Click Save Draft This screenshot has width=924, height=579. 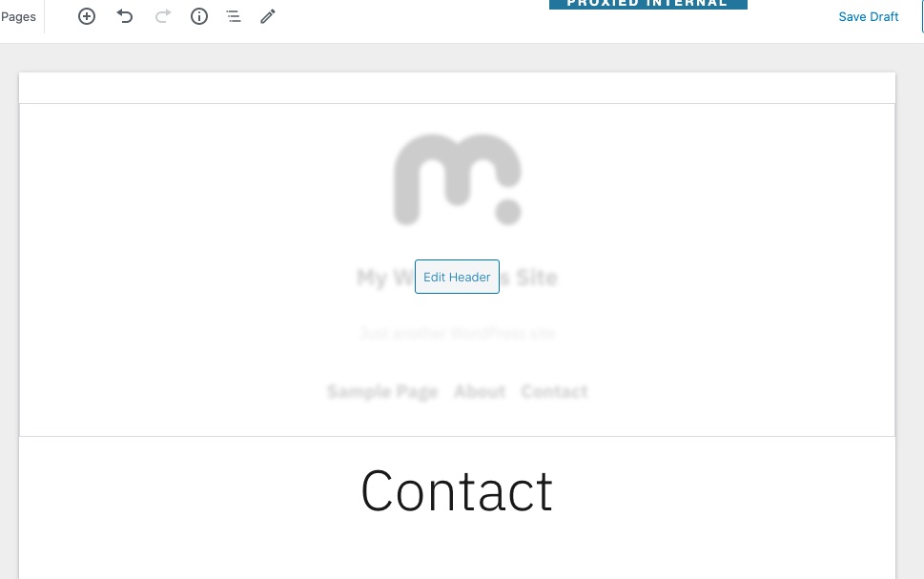tap(868, 16)
